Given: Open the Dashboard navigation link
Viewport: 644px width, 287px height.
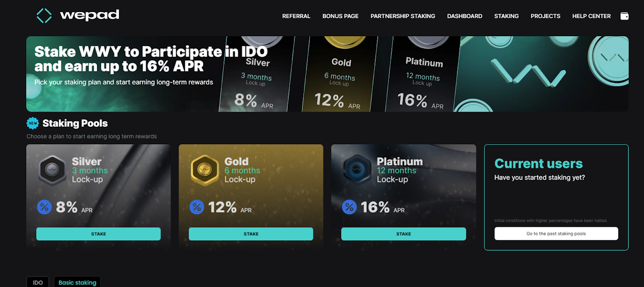Looking at the screenshot, I should pos(465,16).
